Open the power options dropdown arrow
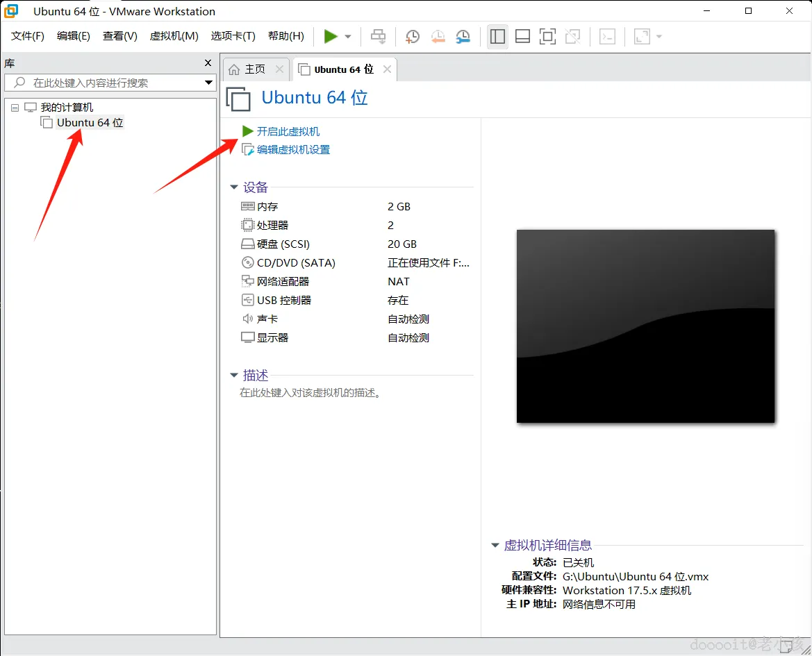Image resolution: width=812 pixels, height=656 pixels. [348, 37]
